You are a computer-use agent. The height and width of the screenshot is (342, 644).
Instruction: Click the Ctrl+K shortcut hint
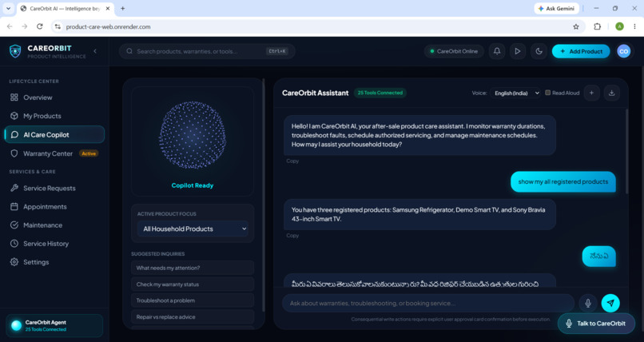(277, 51)
